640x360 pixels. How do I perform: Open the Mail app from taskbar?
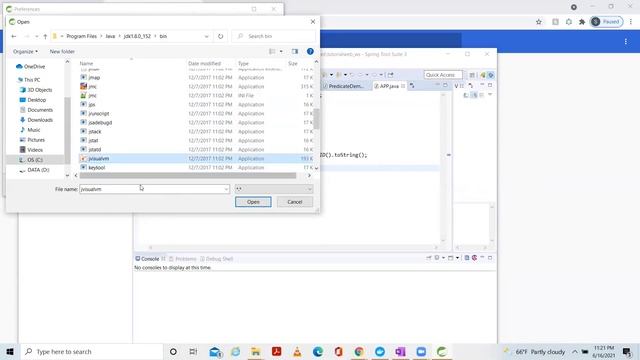point(215,351)
